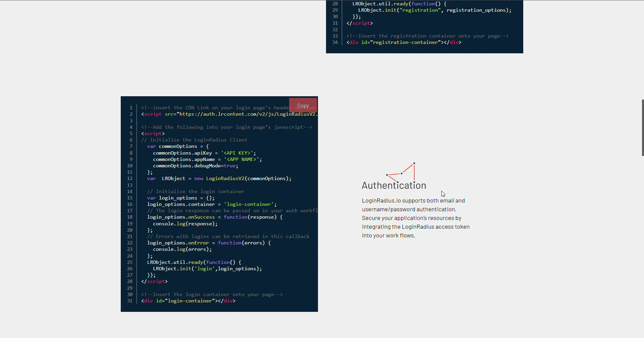Click the comment "Initialize the login container"
Screen dimensions: 644x338
point(196,191)
